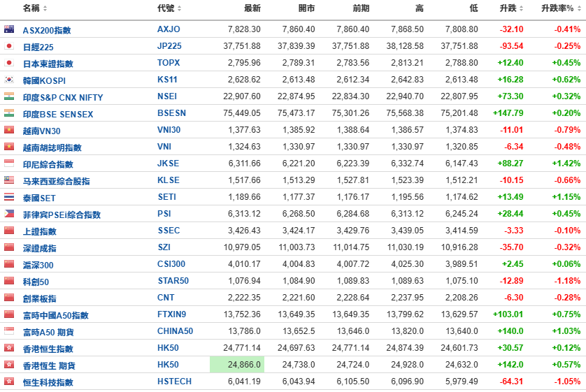The height and width of the screenshot is (392, 586).
Task: Click the STAR50 ticker code
Action: [x=173, y=281]
